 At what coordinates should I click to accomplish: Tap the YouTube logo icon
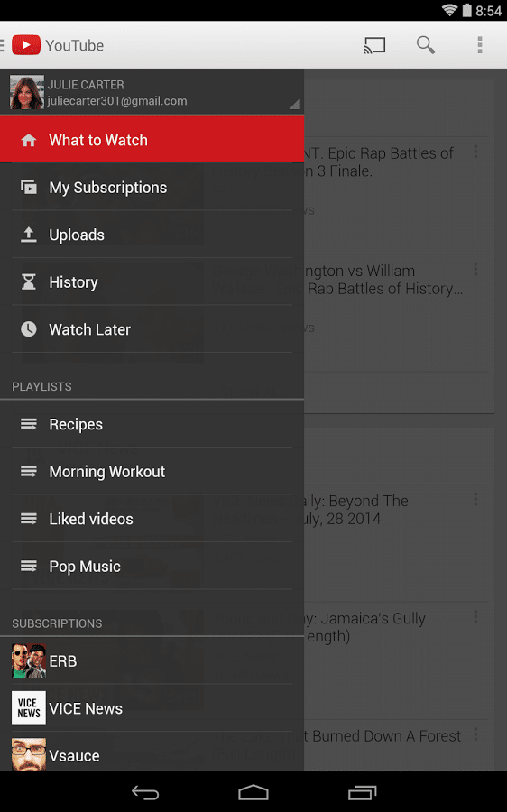(x=26, y=45)
